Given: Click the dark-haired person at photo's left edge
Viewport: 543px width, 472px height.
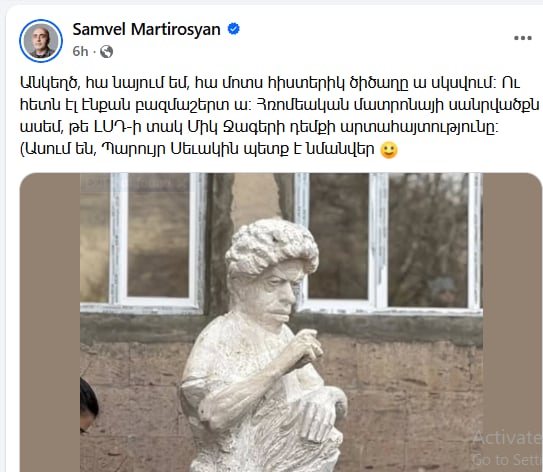Looking at the screenshot, I should (89, 405).
